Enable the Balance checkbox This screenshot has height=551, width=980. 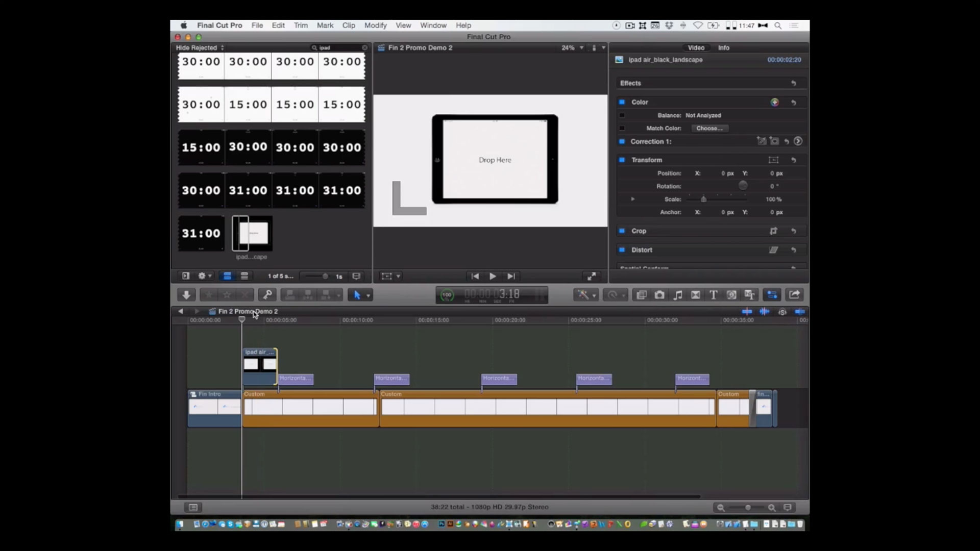tap(622, 115)
